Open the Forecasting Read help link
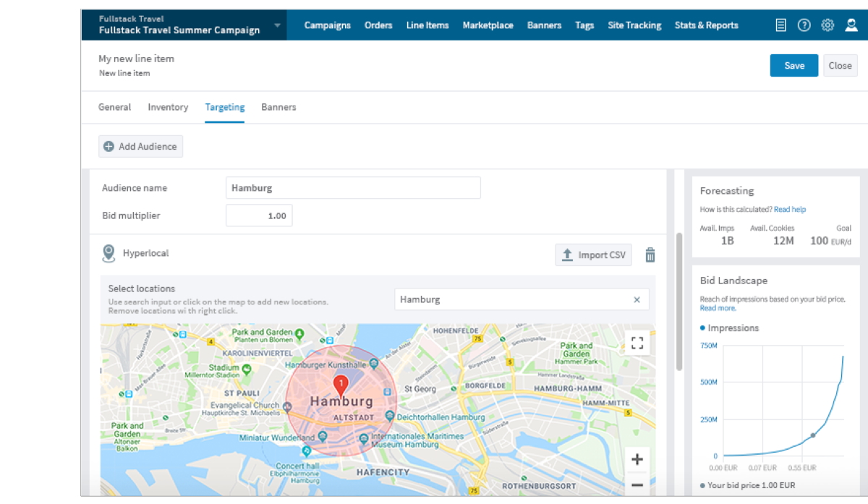 [x=790, y=210]
